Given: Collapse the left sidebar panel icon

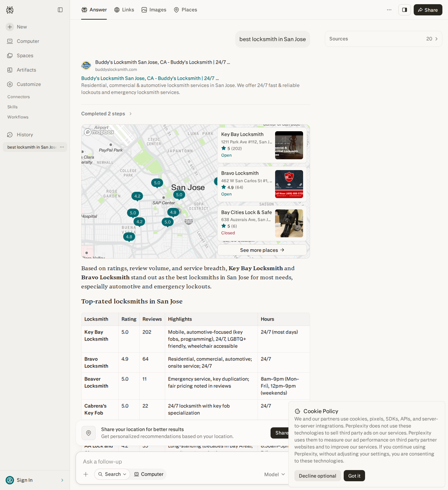Looking at the screenshot, I should pyautogui.click(x=60, y=10).
